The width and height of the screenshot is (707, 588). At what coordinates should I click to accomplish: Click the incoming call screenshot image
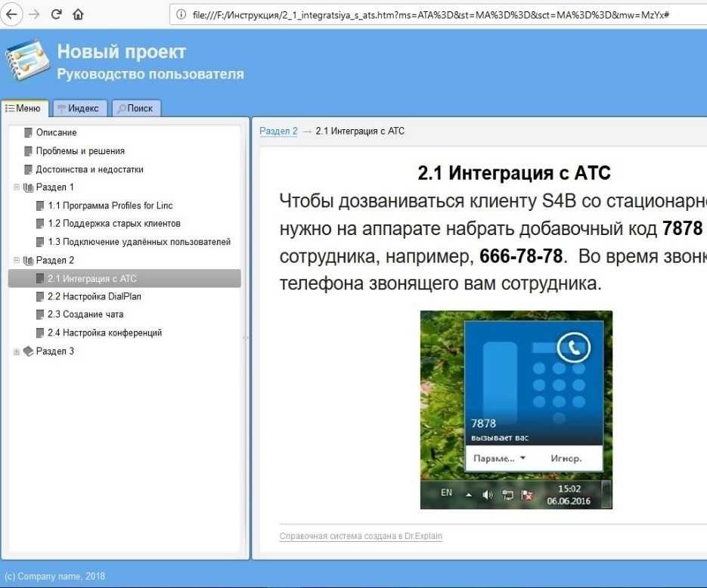point(516,409)
